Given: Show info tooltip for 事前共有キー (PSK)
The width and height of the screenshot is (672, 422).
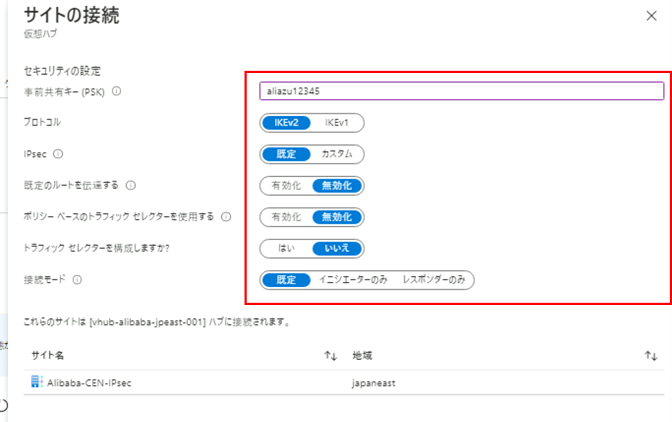Looking at the screenshot, I should click(117, 91).
